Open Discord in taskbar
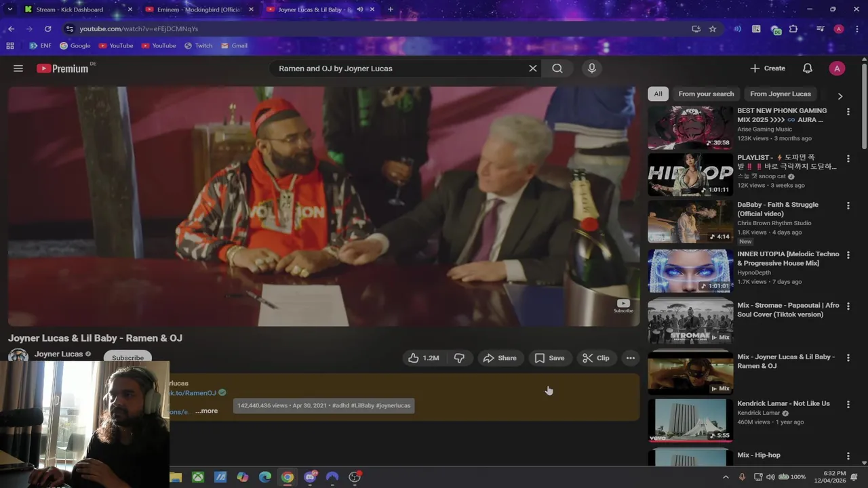The height and width of the screenshot is (488, 868). coord(310,477)
